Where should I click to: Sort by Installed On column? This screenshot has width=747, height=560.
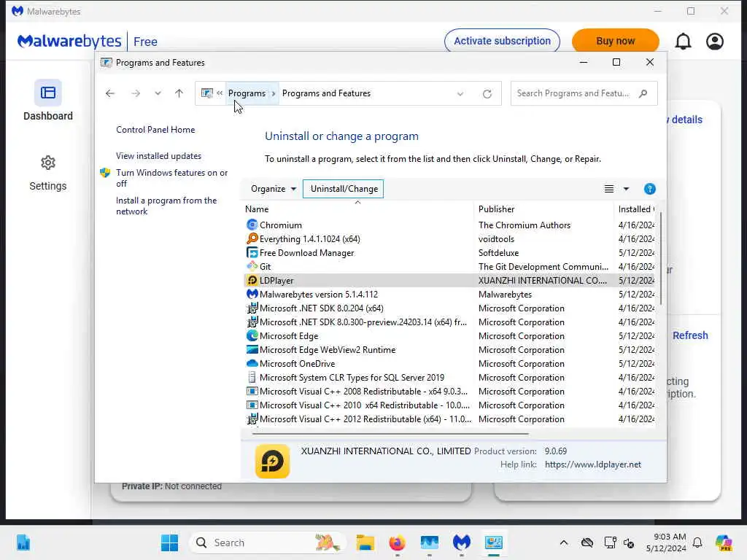[635, 209]
